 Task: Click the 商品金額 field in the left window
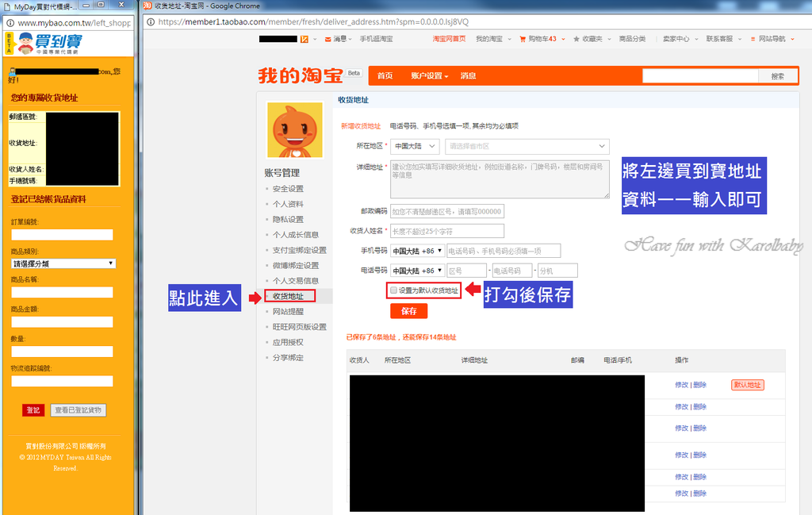[x=62, y=321]
